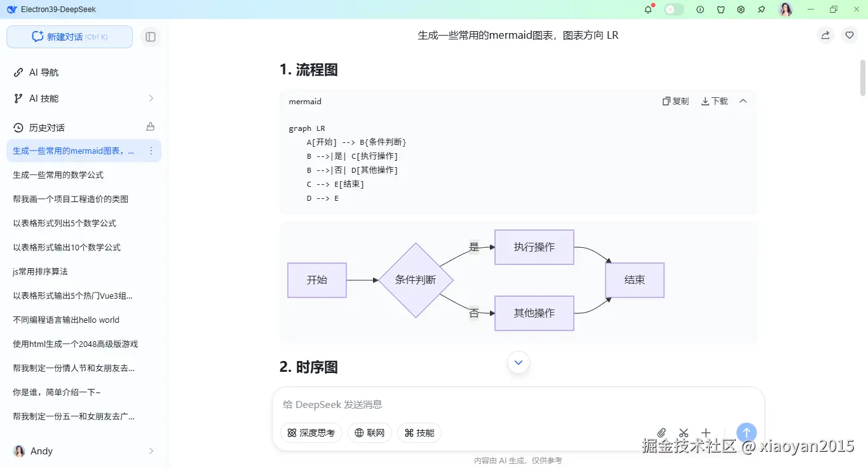Open the plus menu in the message box

[x=706, y=433]
